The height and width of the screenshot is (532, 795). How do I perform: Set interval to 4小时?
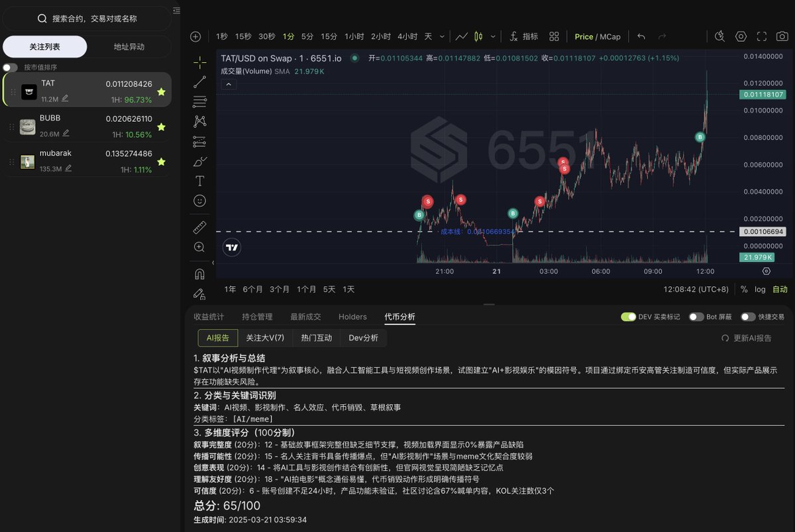[407, 36]
